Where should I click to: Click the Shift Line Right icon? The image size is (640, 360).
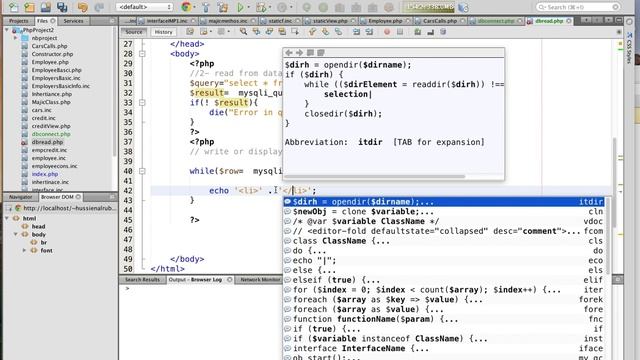(369, 32)
